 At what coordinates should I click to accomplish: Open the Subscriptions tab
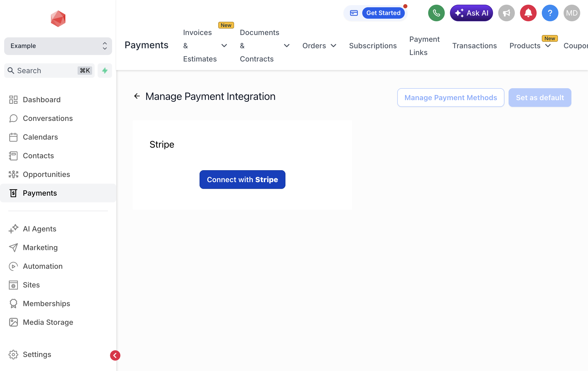(x=373, y=46)
